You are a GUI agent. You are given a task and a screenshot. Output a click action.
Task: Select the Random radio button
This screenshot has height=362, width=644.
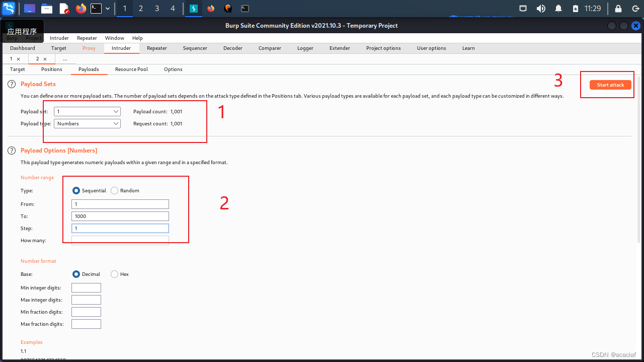pyautogui.click(x=115, y=191)
